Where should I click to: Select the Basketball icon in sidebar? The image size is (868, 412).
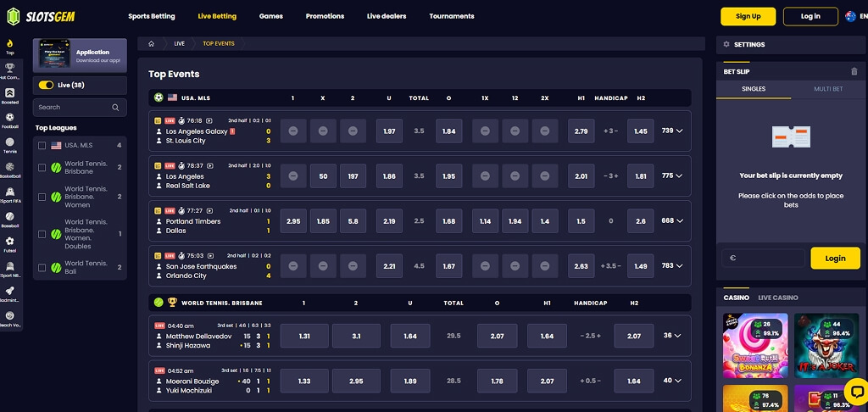[10, 167]
